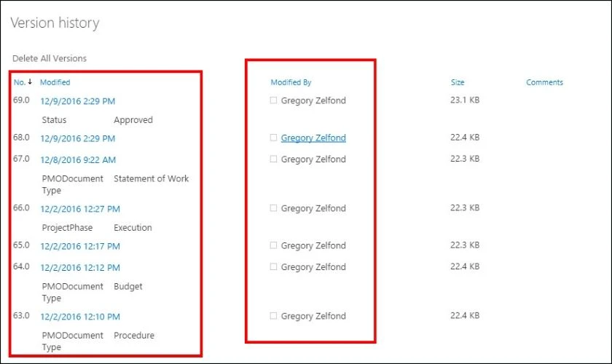This screenshot has width=612, height=364.
Task: Click Delete All Versions link
Action: point(50,58)
